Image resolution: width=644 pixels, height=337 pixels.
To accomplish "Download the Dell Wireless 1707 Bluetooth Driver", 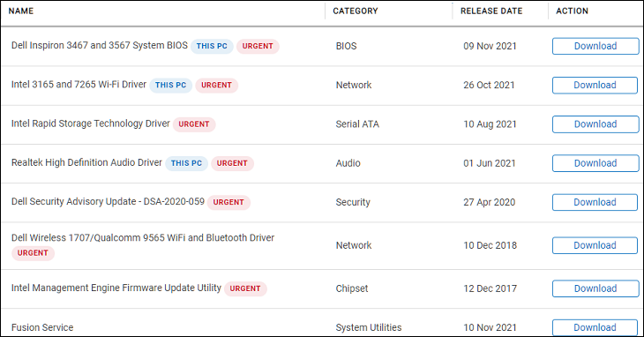I will [x=595, y=245].
